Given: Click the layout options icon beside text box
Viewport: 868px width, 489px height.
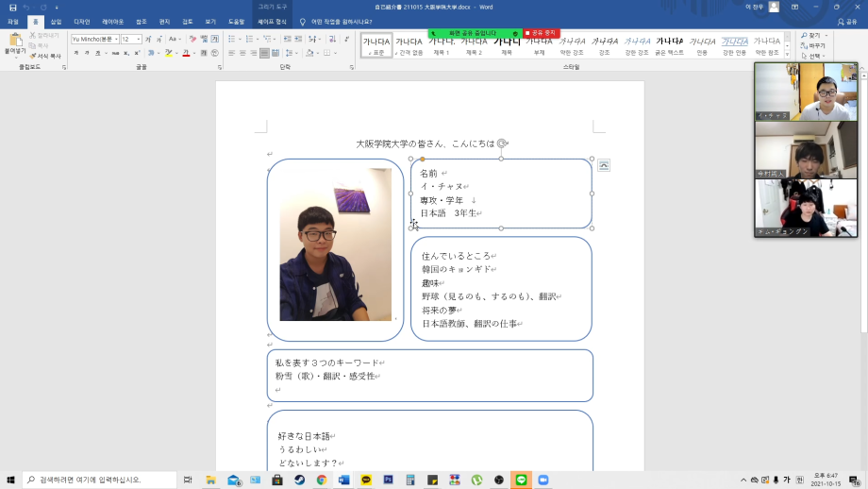Looking at the screenshot, I should [x=603, y=165].
